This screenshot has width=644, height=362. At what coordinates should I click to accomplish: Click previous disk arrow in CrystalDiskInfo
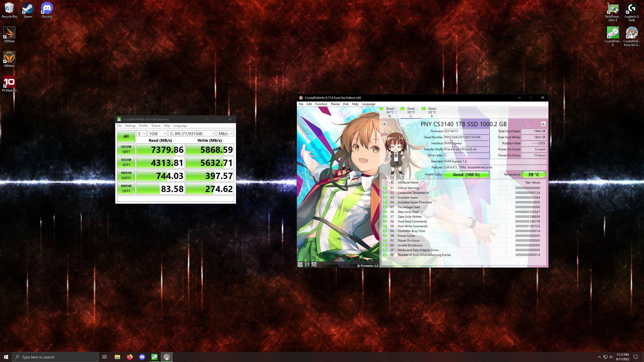pyautogui.click(x=384, y=124)
